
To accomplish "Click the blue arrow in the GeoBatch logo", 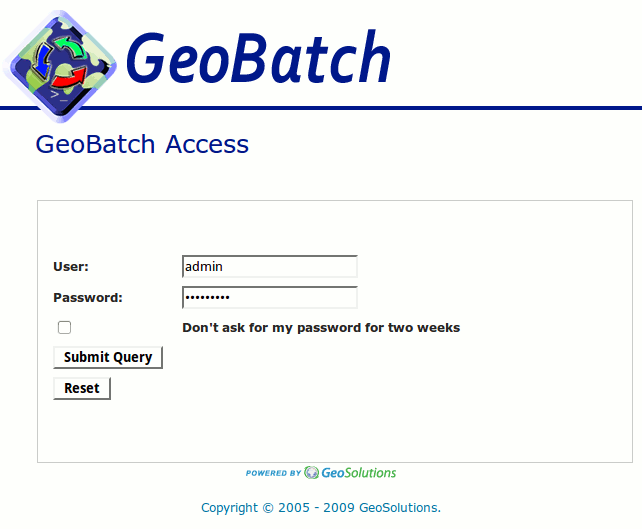I will point(42,61).
